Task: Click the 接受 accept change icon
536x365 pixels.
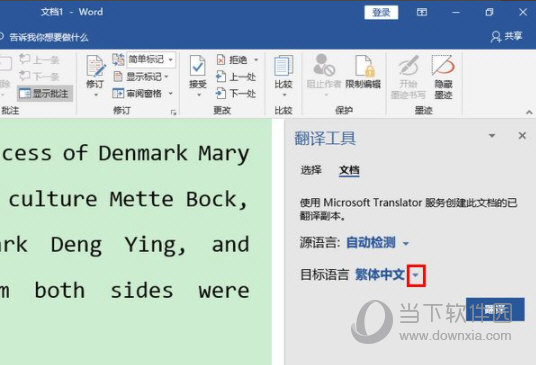Action: pos(198,66)
